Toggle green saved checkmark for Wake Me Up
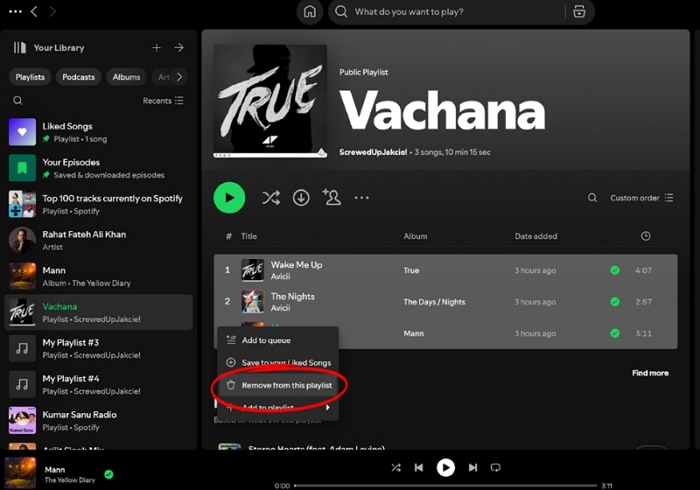This screenshot has width=700, height=490. pyautogui.click(x=615, y=270)
